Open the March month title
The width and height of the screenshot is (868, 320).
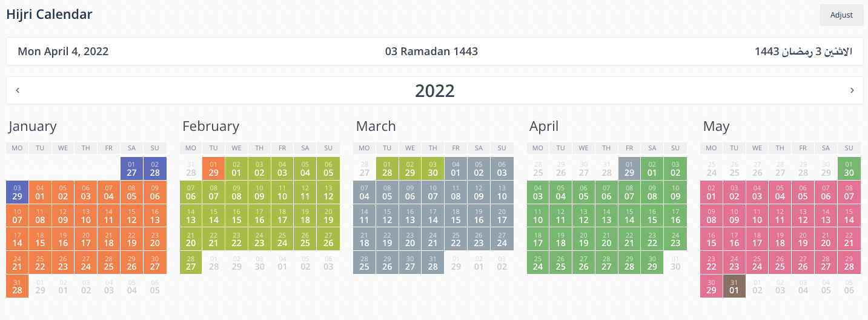coord(376,126)
